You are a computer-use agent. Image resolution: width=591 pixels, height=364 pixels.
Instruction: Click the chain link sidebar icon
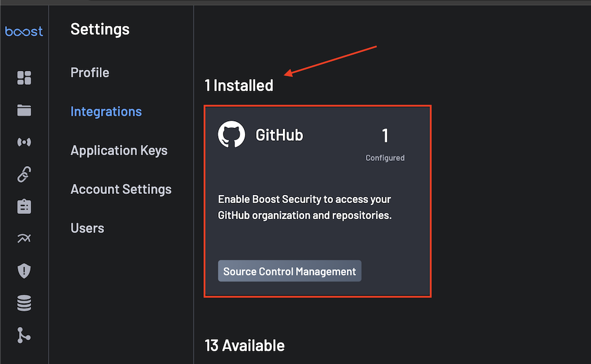point(24,174)
